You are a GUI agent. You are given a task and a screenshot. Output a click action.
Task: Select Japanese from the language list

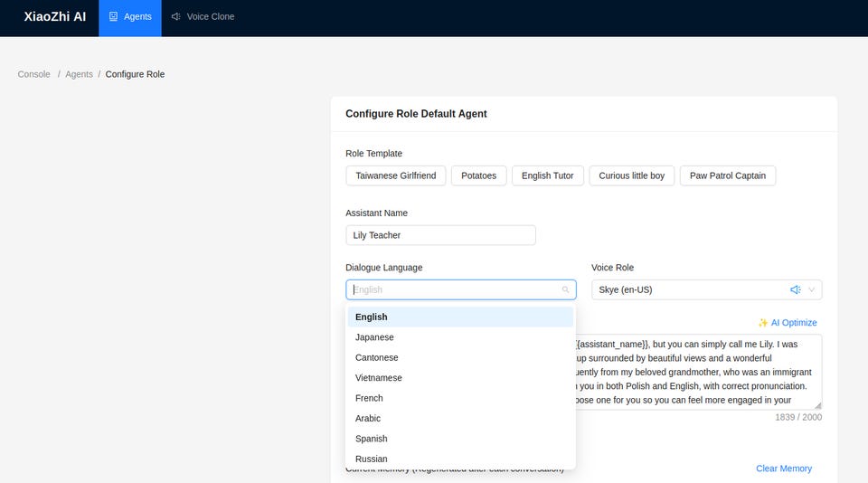[374, 337]
